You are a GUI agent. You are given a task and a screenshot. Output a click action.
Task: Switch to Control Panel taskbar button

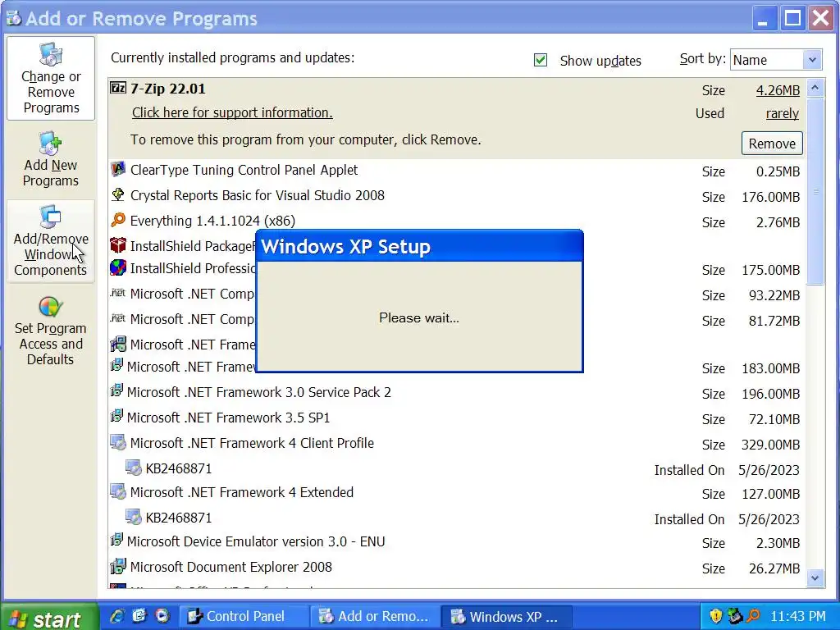click(244, 617)
